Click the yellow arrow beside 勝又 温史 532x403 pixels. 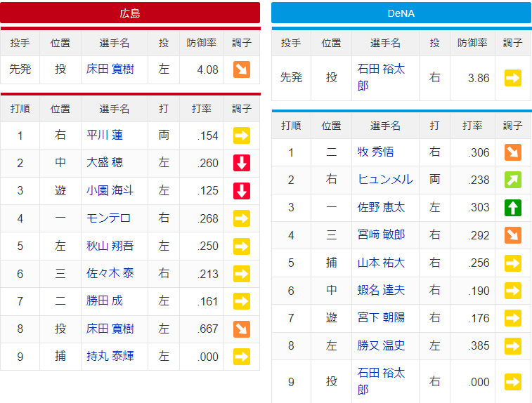pos(512,345)
